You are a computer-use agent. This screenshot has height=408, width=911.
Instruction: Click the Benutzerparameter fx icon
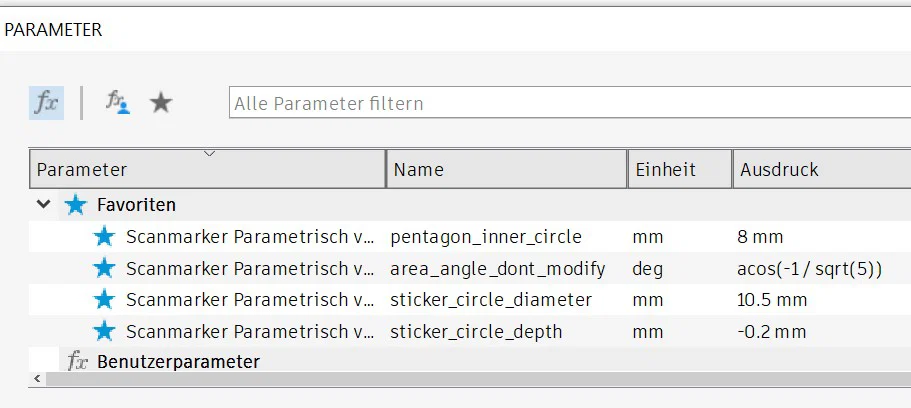pos(77,361)
